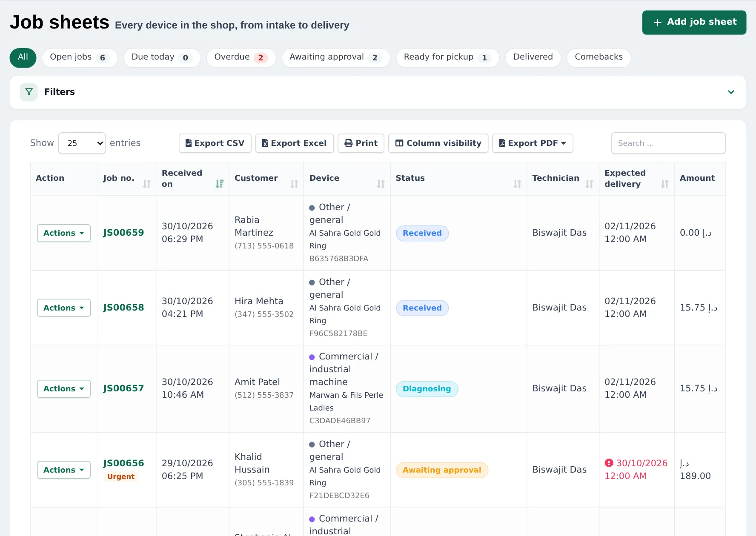Click the Awaiting approval status badge

pos(442,470)
